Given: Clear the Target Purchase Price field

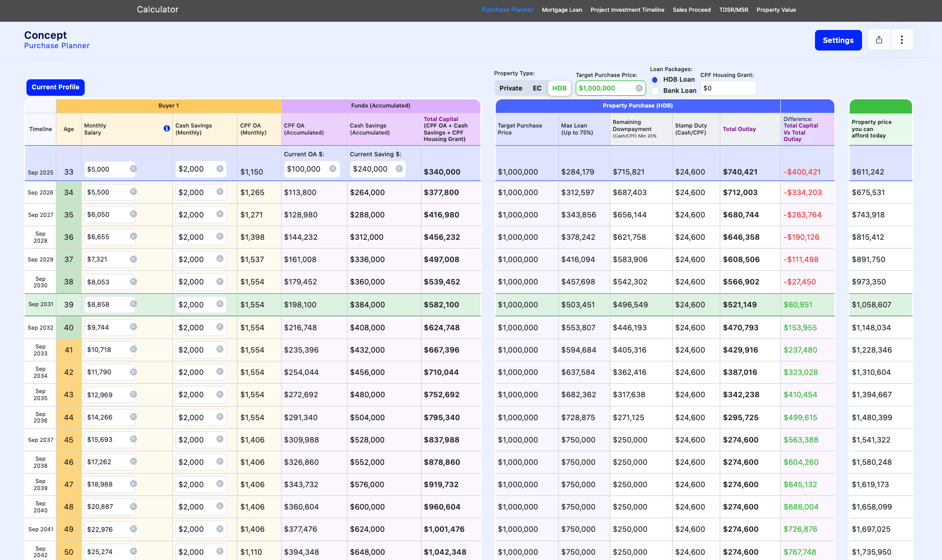Looking at the screenshot, I should [639, 88].
